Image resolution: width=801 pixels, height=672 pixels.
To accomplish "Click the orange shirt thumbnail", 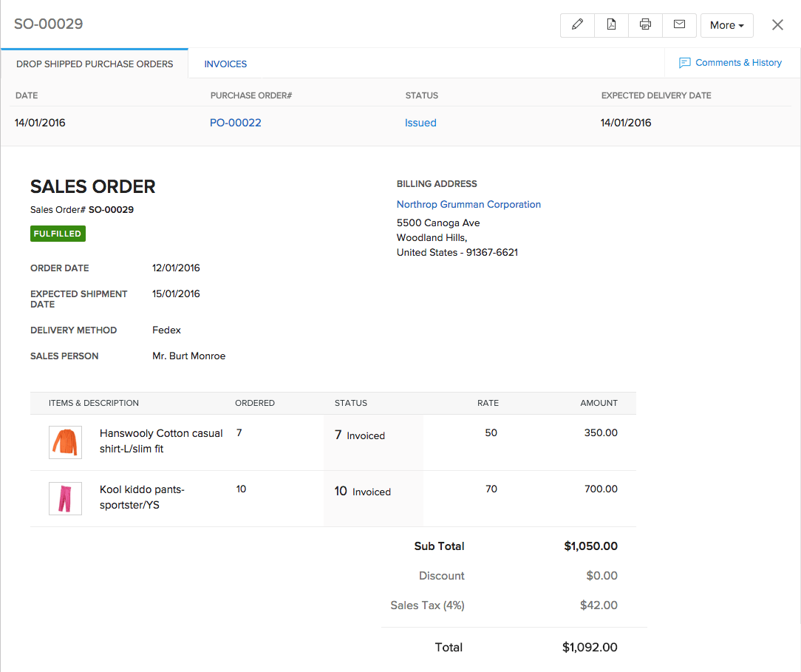I will click(65, 442).
